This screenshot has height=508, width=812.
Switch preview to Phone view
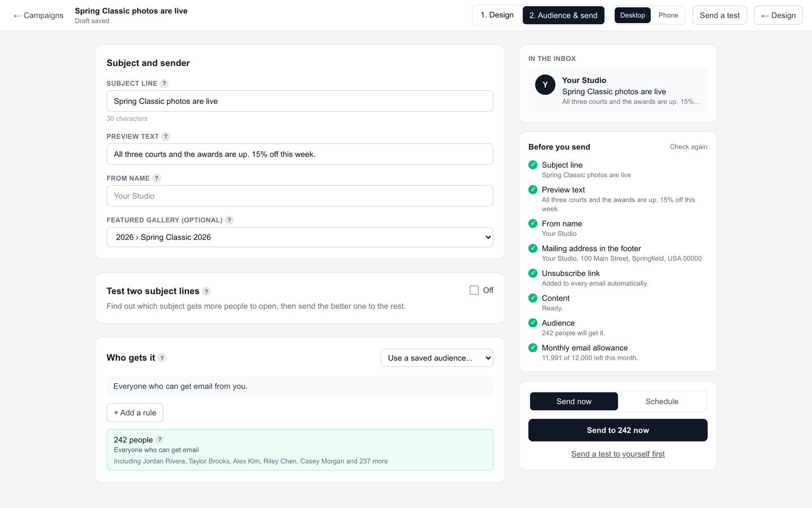click(x=668, y=15)
